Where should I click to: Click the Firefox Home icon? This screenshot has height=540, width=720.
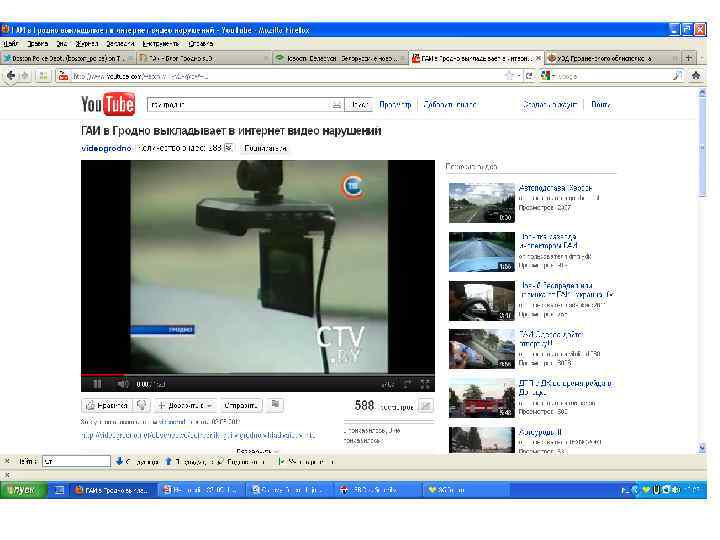coord(696,75)
